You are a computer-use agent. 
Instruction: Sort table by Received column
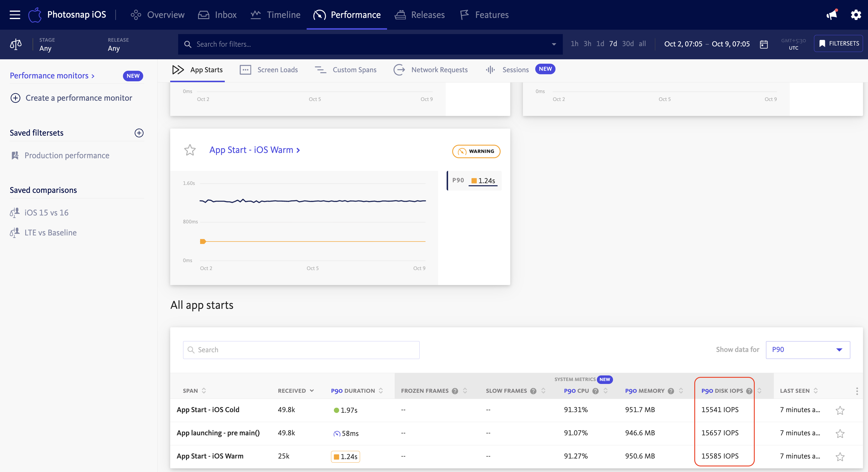click(x=295, y=391)
